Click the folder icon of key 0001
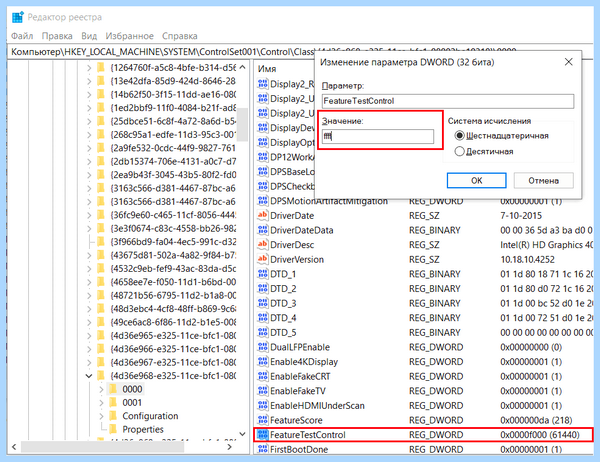Screen dimensions: 600x462 [x=113, y=402]
